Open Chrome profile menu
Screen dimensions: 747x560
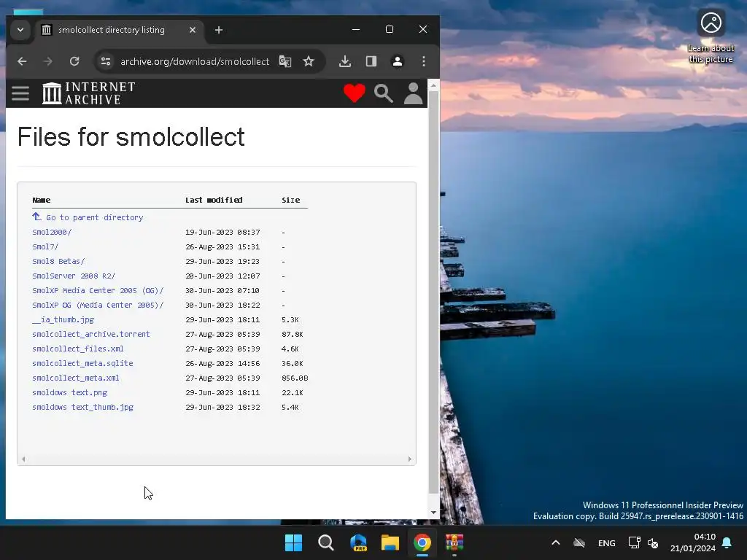point(398,61)
